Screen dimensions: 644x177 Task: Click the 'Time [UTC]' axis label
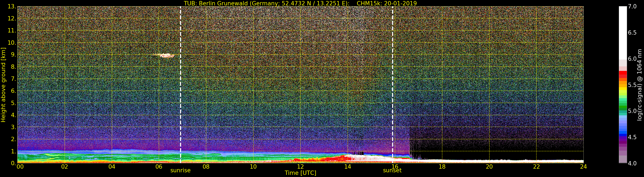point(300,173)
